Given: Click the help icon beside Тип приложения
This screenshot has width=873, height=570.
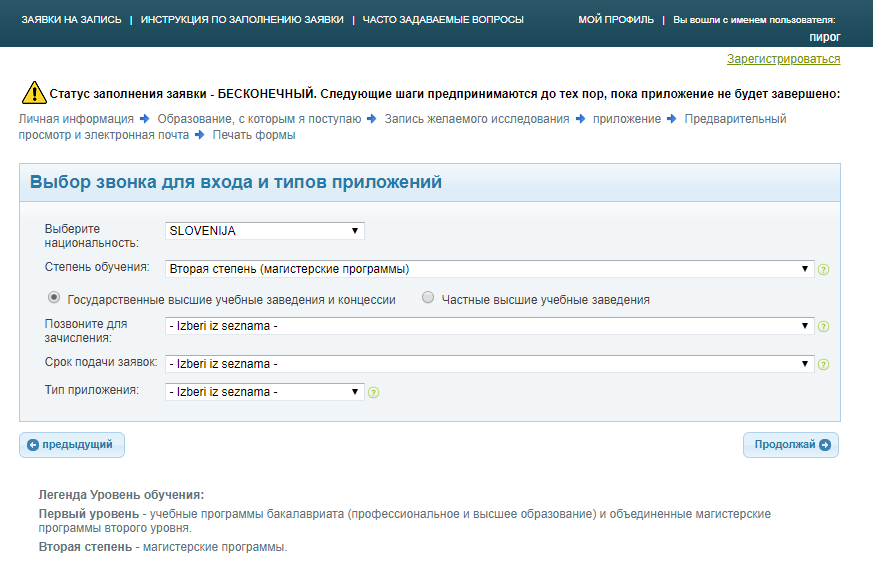Looking at the screenshot, I should coord(374,392).
